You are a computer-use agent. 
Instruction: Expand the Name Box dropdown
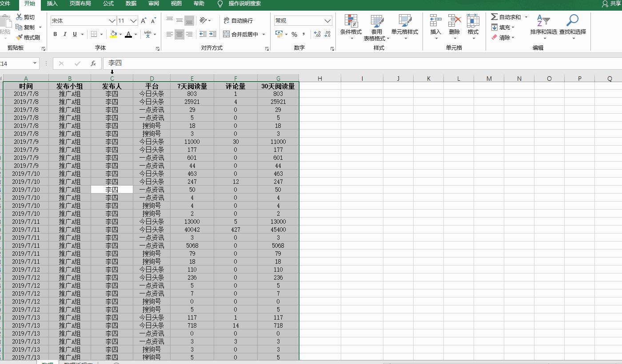[x=35, y=63]
